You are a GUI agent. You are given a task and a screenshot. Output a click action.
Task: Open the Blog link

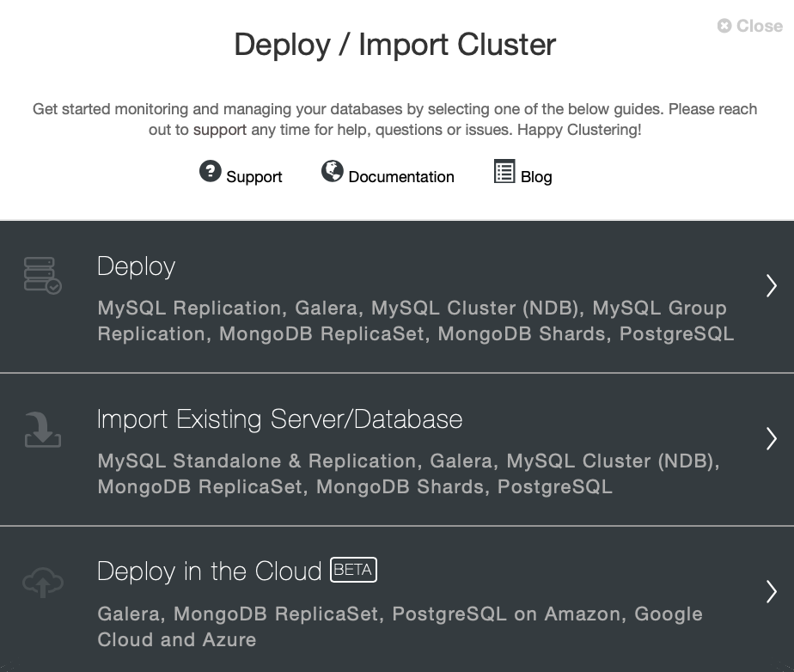click(536, 177)
